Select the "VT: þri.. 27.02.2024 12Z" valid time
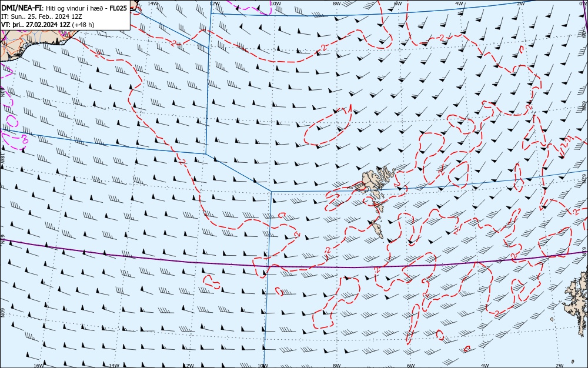588x368 pixels. click(35, 25)
